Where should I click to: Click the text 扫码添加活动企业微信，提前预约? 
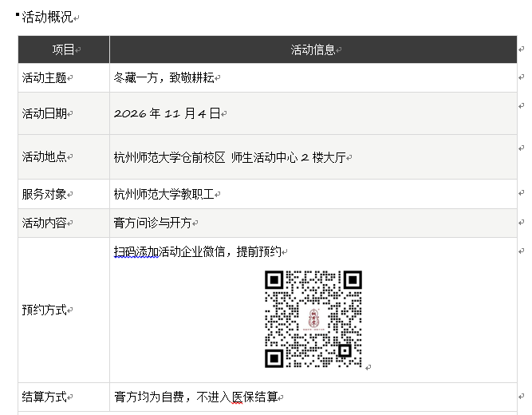[x=198, y=251]
